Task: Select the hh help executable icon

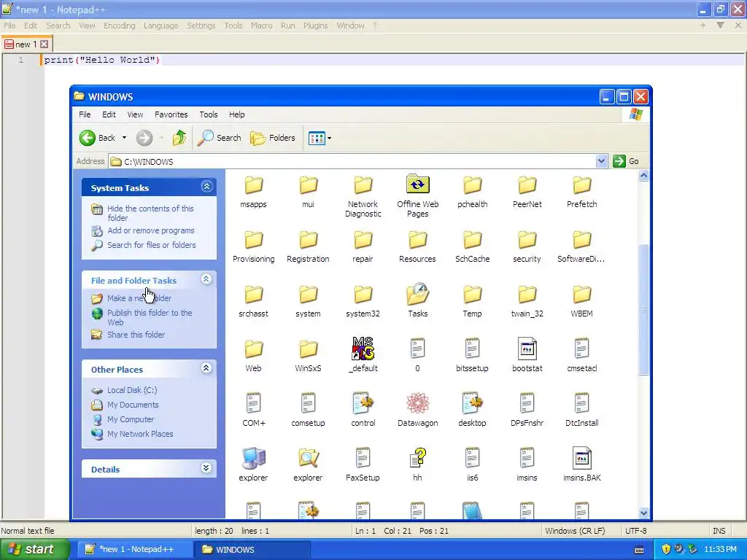Action: pos(418,459)
